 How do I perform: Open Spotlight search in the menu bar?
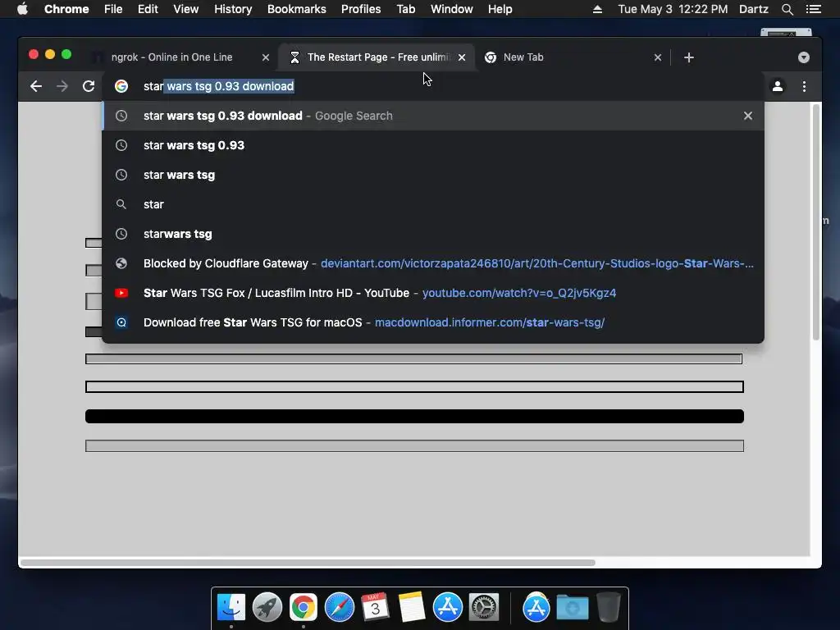tap(787, 9)
